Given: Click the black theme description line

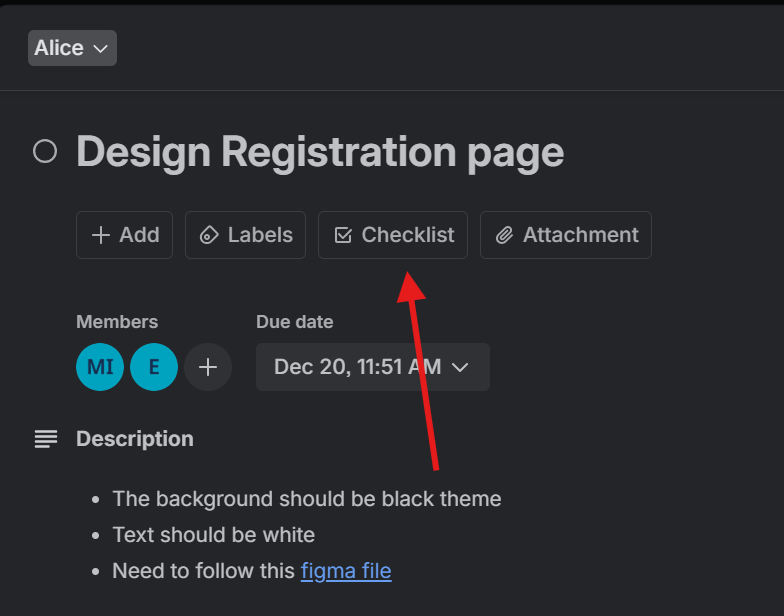Looking at the screenshot, I should [306, 499].
